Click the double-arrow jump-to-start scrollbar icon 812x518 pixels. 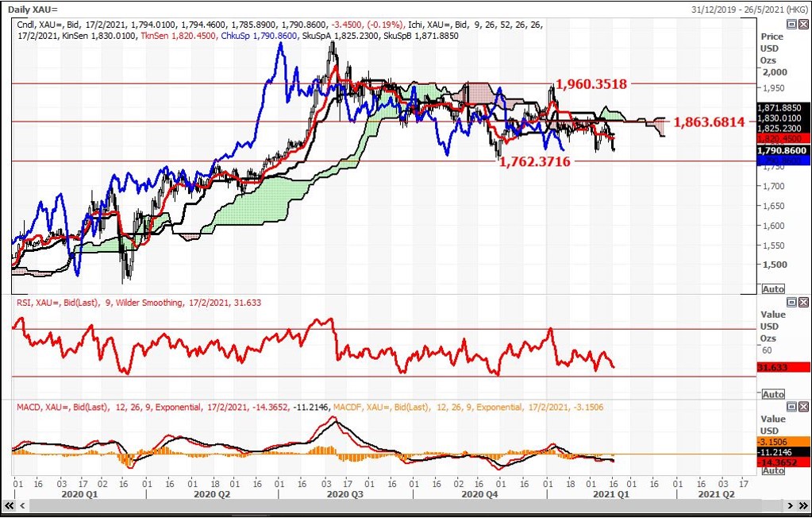(9, 505)
